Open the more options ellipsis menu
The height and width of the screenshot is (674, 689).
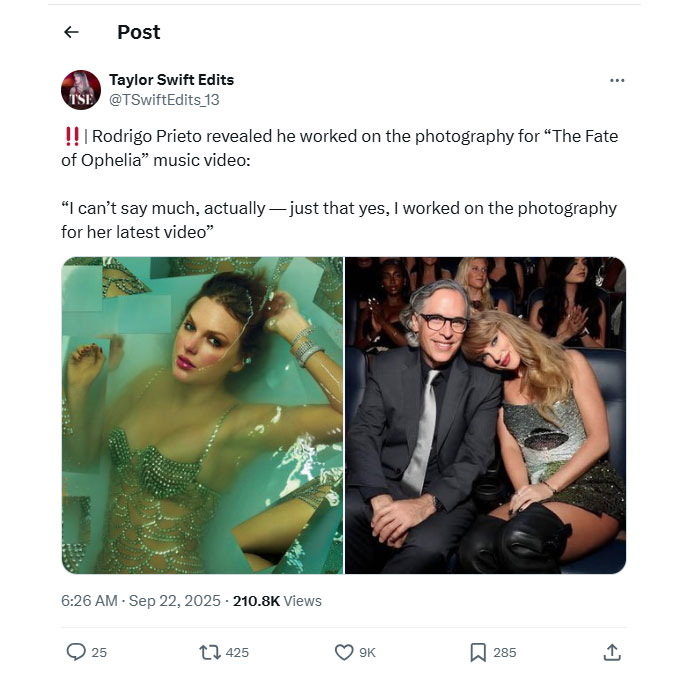(x=617, y=80)
